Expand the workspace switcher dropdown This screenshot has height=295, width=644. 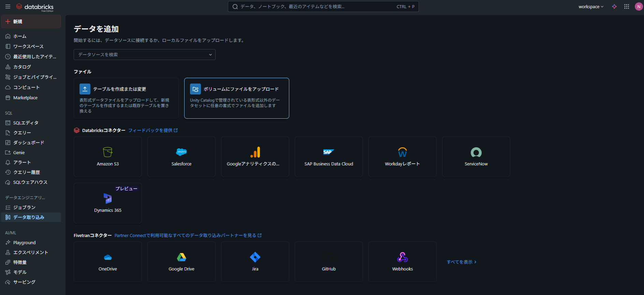pos(591,6)
